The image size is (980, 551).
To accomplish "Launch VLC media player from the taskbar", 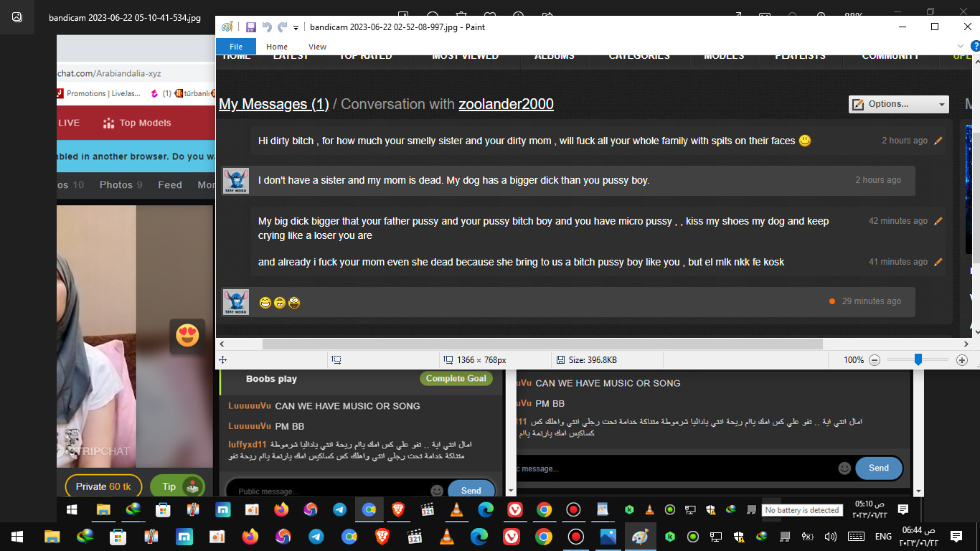I will point(446,537).
